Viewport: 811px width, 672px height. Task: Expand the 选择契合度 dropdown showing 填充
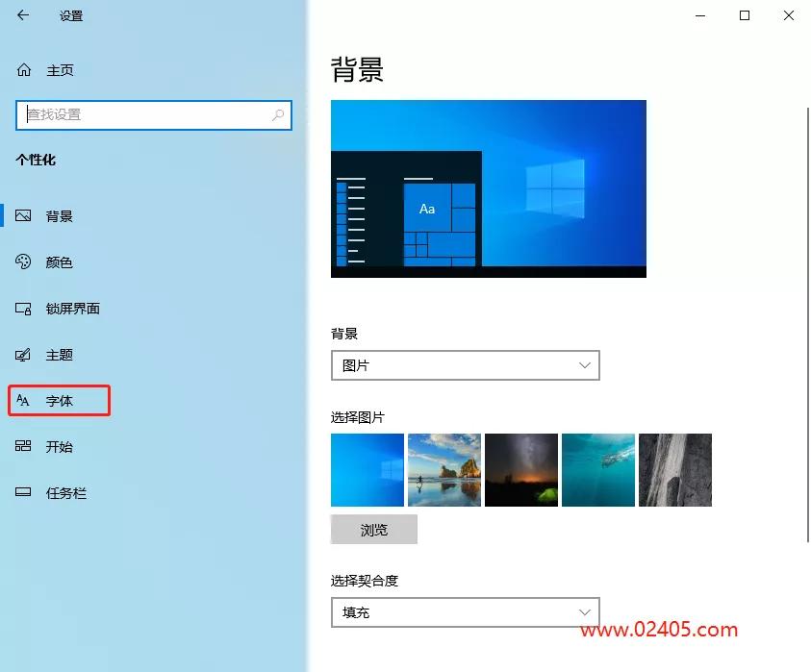(x=465, y=612)
